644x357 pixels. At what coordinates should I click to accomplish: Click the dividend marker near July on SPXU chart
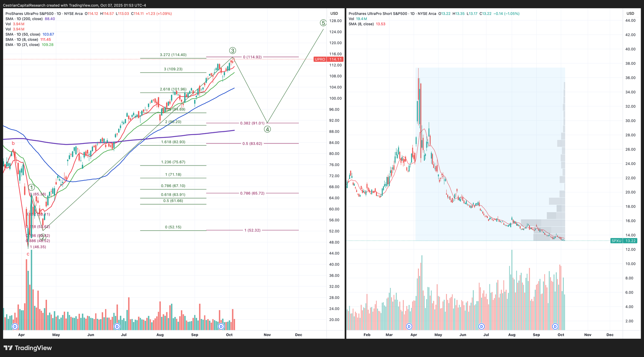[481, 326]
